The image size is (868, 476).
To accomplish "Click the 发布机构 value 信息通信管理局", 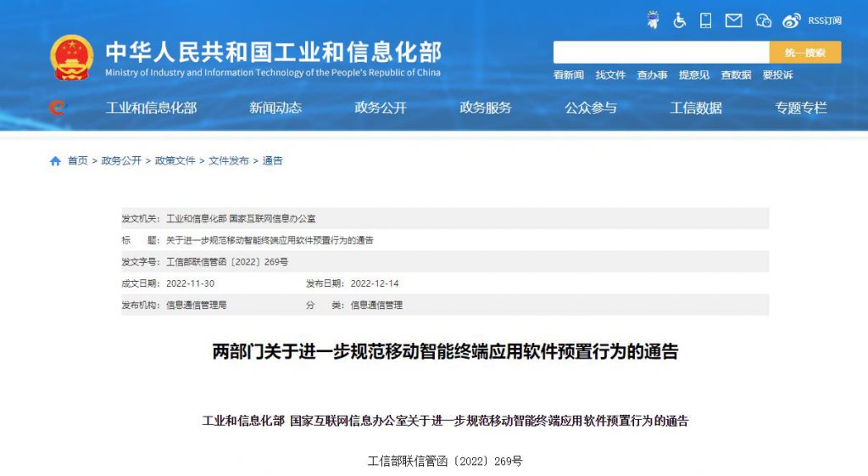I will (196, 305).
